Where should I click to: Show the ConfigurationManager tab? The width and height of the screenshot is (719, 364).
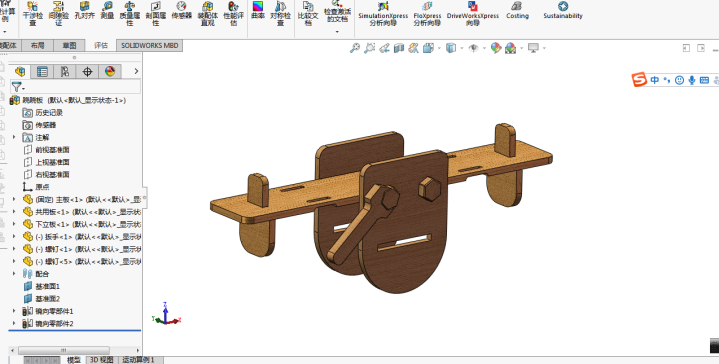(65, 72)
